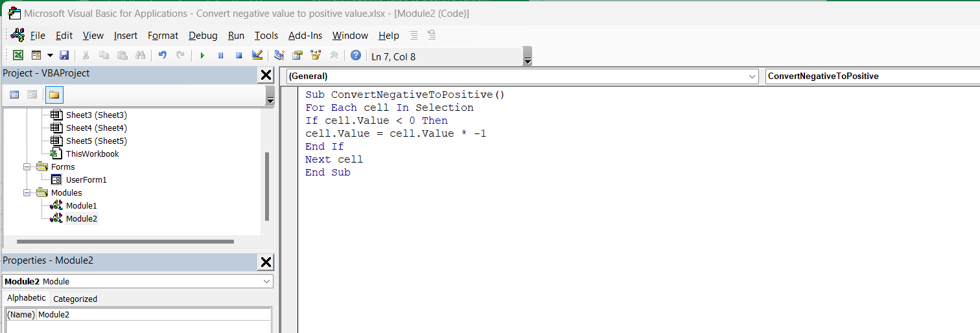Click the Reset stop icon
The image size is (980, 333).
click(239, 56)
